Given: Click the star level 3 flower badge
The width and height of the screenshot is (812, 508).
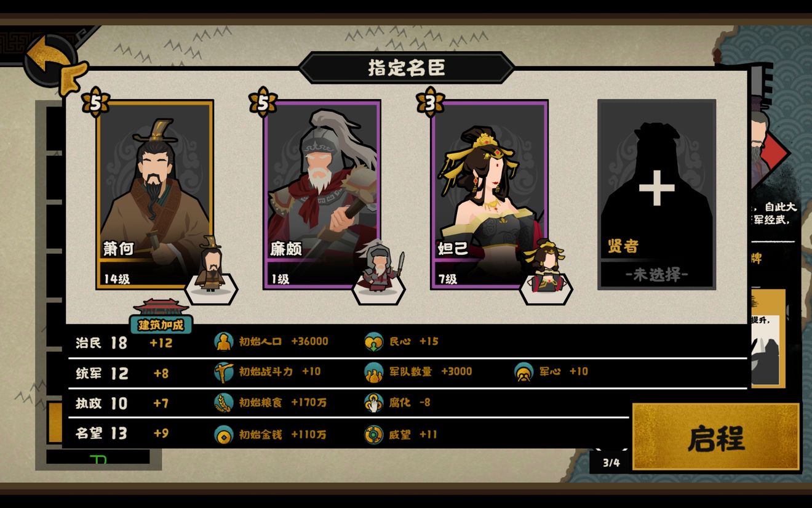Looking at the screenshot, I should [430, 102].
